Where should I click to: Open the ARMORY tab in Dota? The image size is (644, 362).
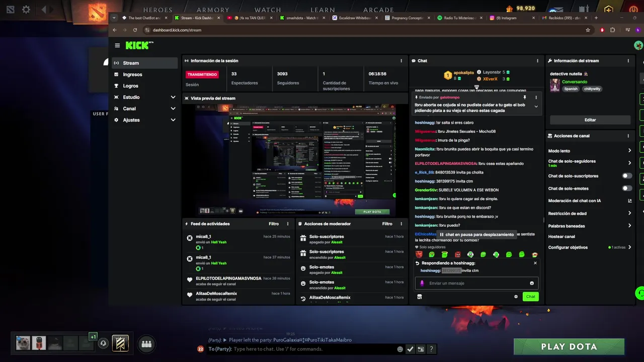213,10
